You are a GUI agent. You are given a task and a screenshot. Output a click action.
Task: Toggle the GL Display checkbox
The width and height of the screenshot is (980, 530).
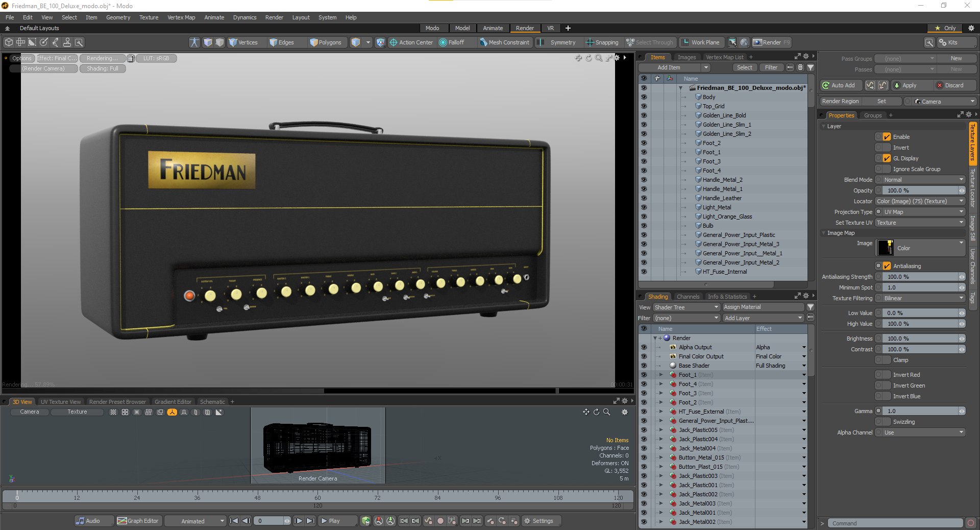point(887,158)
